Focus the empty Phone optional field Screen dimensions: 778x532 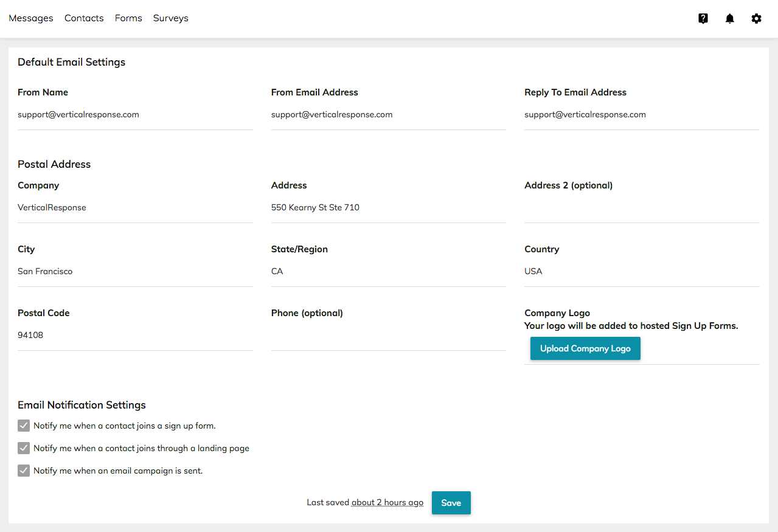coord(389,335)
